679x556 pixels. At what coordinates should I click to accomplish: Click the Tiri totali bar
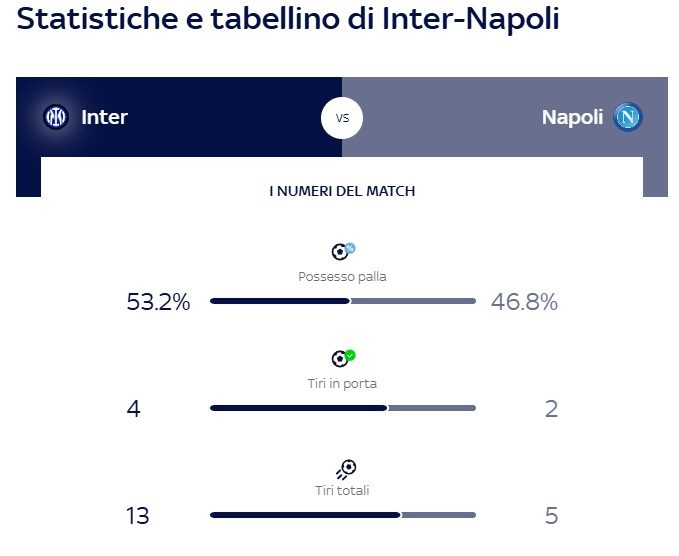(x=342, y=515)
